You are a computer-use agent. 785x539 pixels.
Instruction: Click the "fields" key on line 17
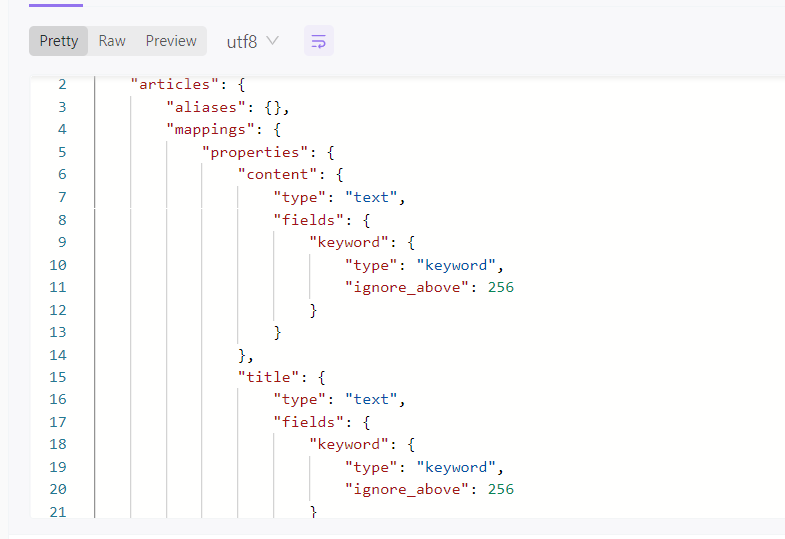tap(308, 422)
